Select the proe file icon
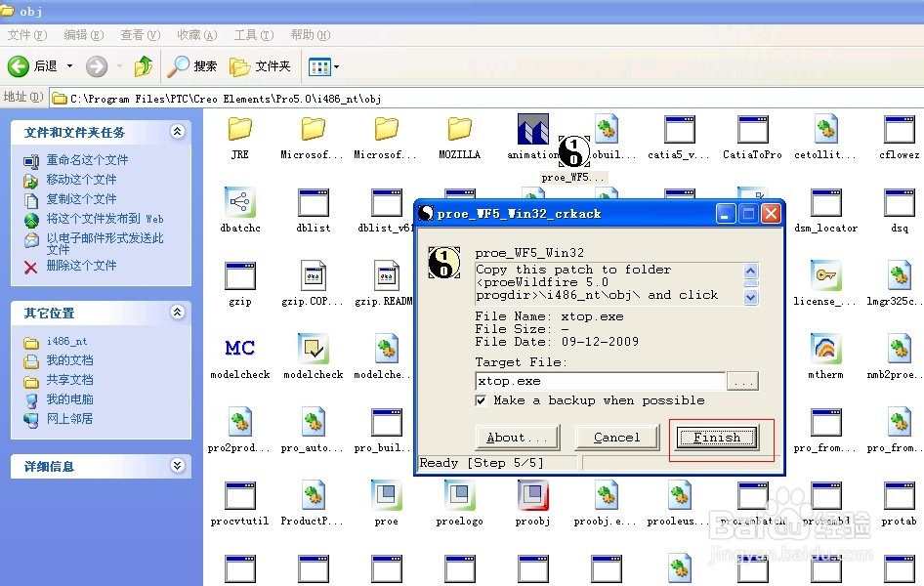This screenshot has height=586, width=924. (x=387, y=495)
